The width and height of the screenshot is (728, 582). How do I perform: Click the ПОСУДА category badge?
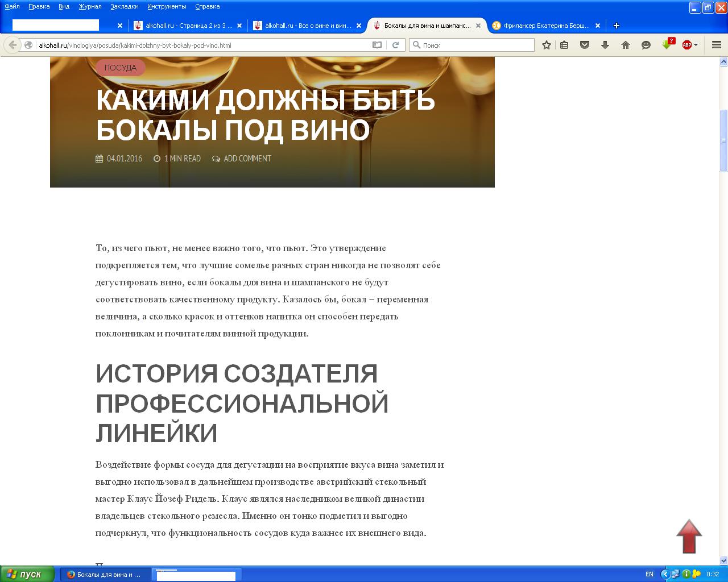(120, 68)
